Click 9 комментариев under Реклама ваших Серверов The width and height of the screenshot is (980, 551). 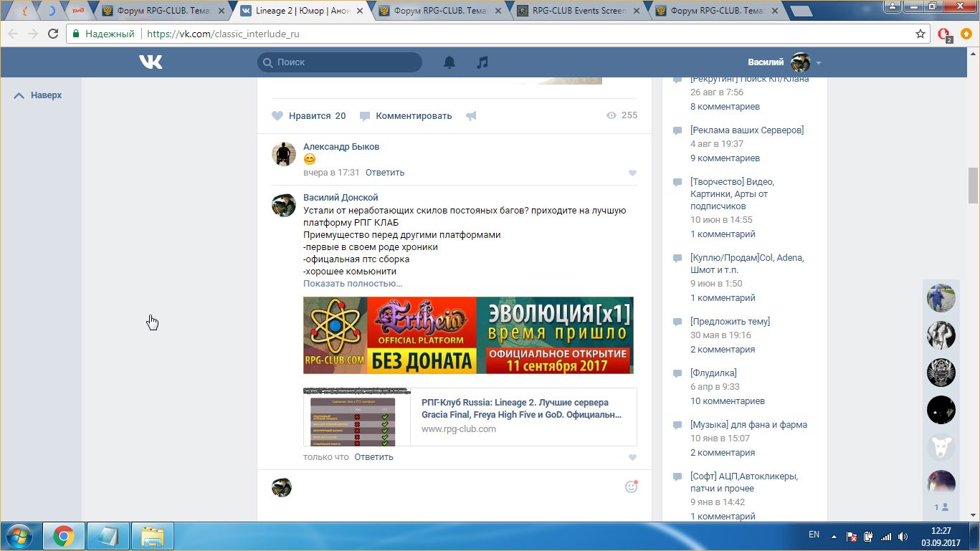coord(725,158)
